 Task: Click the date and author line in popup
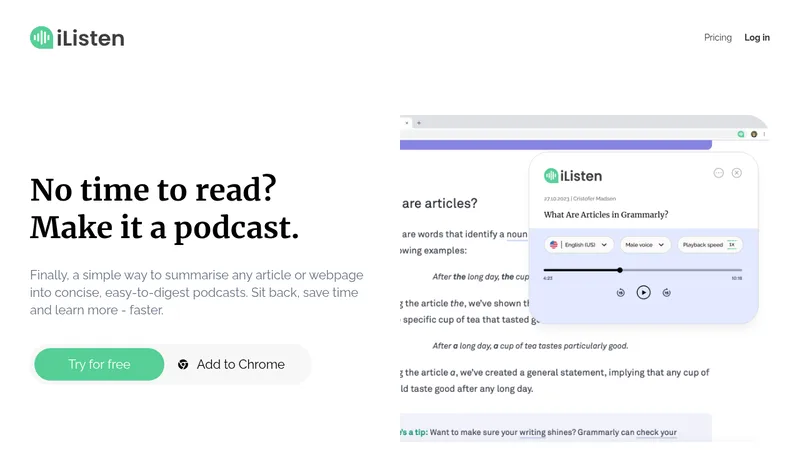pyautogui.click(x=580, y=198)
